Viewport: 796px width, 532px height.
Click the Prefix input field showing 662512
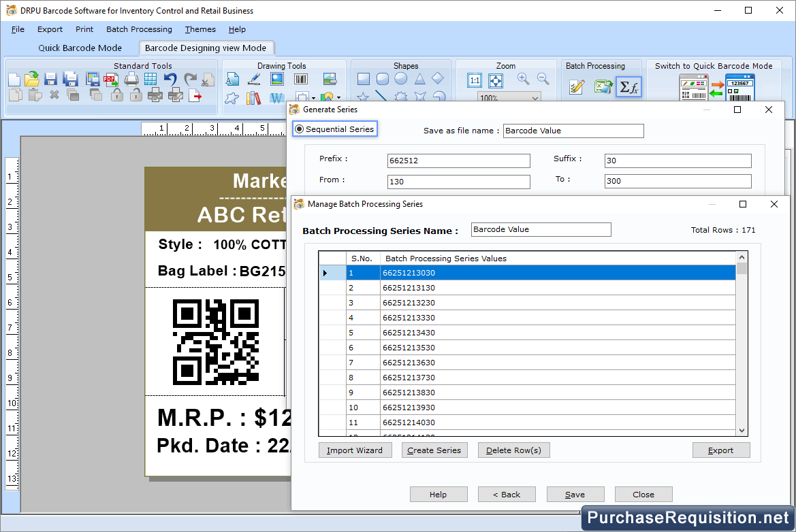coord(458,161)
